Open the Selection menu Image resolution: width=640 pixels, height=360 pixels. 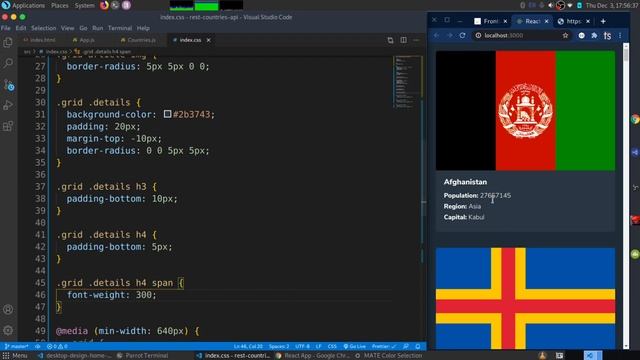click(44, 28)
